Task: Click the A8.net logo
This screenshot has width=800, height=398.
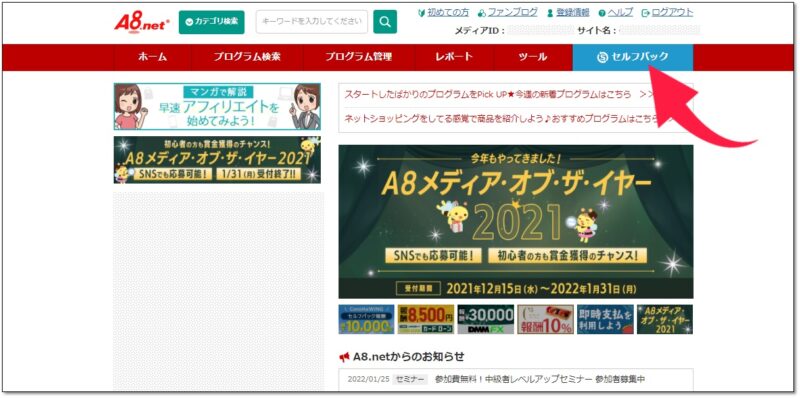Action: (141, 23)
